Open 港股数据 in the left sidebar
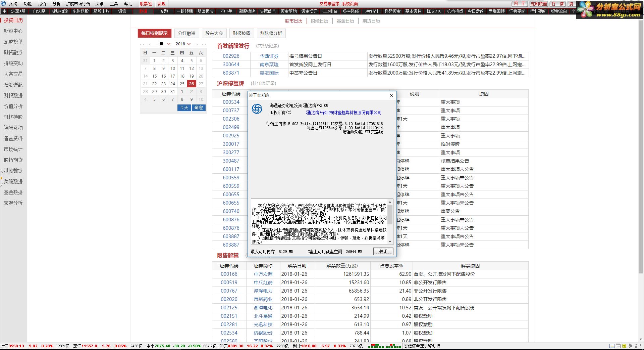This screenshot has width=644, height=350. (13, 171)
